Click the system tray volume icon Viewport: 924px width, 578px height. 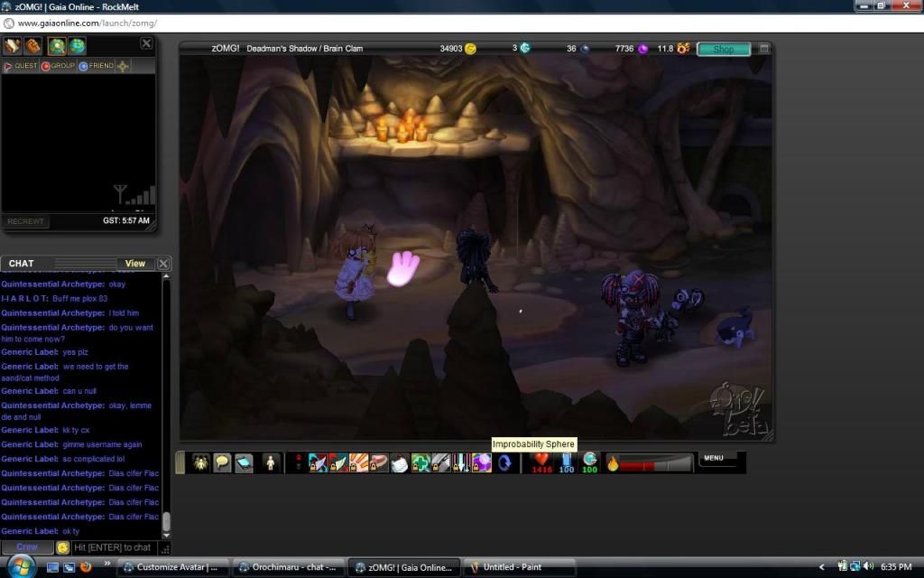[x=868, y=566]
